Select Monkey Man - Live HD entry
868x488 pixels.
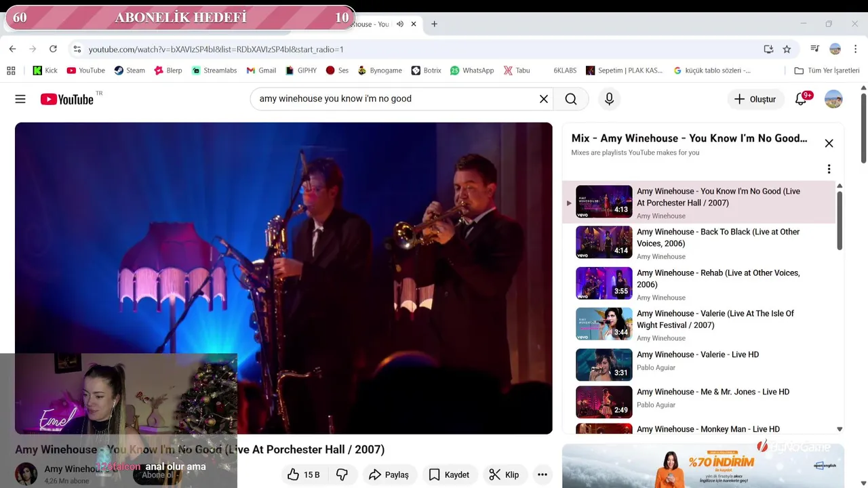[698, 428]
